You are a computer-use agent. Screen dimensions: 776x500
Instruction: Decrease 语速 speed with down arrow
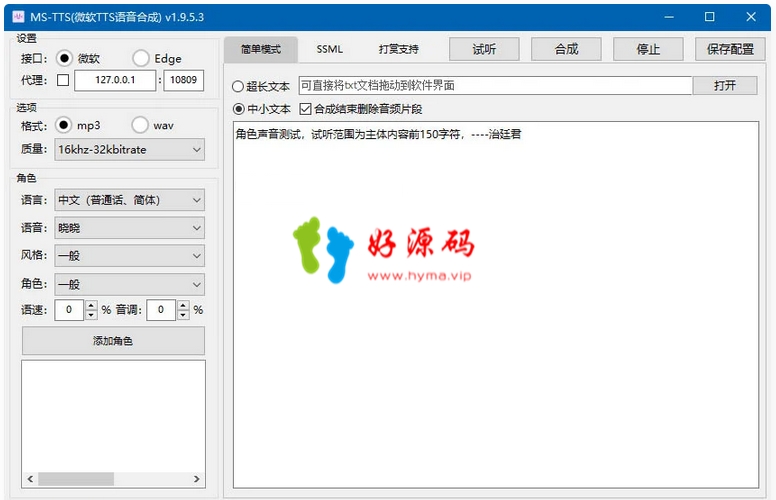[x=91, y=314]
